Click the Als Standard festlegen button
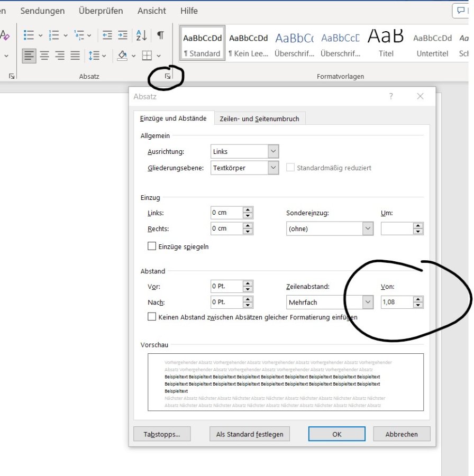474x476 pixels. point(250,434)
